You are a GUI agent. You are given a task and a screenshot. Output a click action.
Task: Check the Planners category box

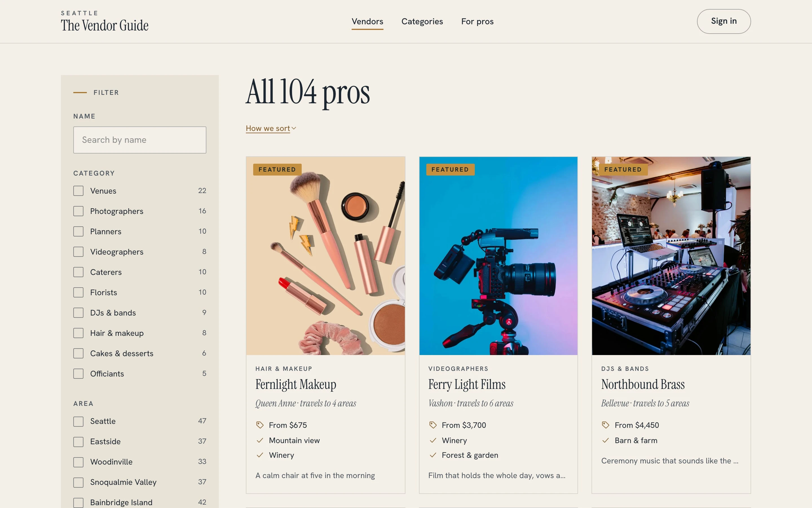click(78, 231)
